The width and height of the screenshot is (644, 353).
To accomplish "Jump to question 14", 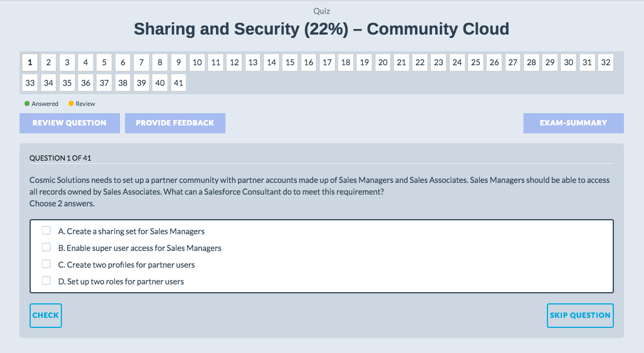I will pos(271,62).
